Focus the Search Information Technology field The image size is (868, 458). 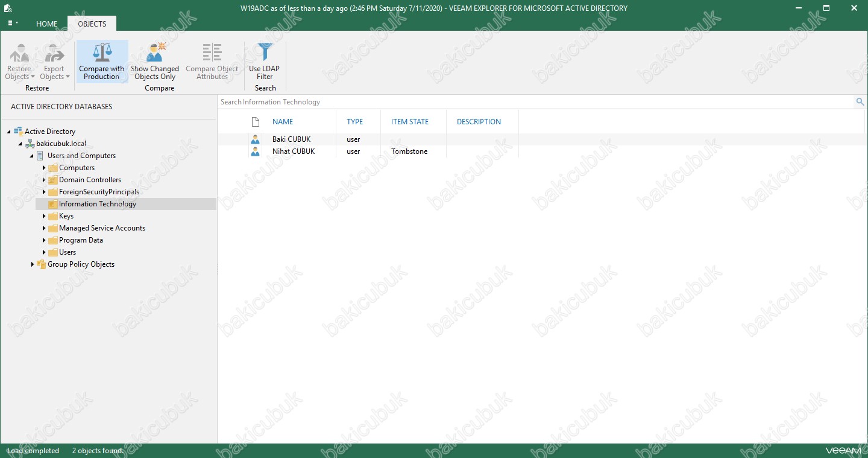[x=536, y=102]
